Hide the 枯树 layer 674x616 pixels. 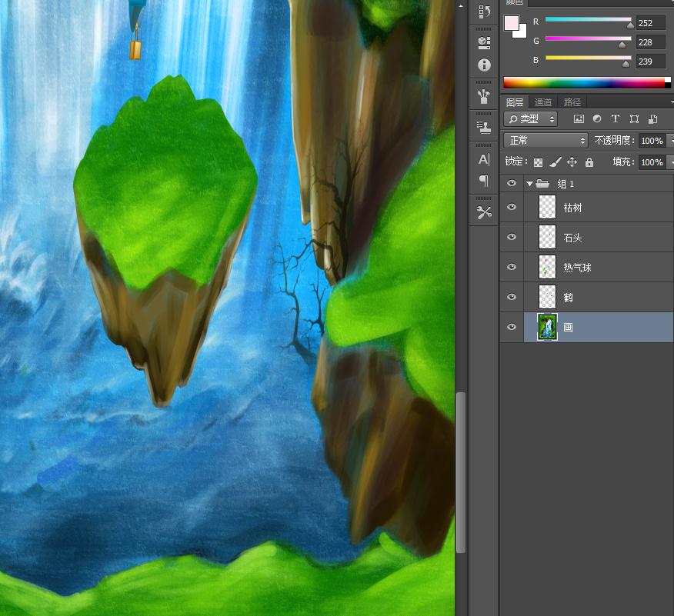512,207
